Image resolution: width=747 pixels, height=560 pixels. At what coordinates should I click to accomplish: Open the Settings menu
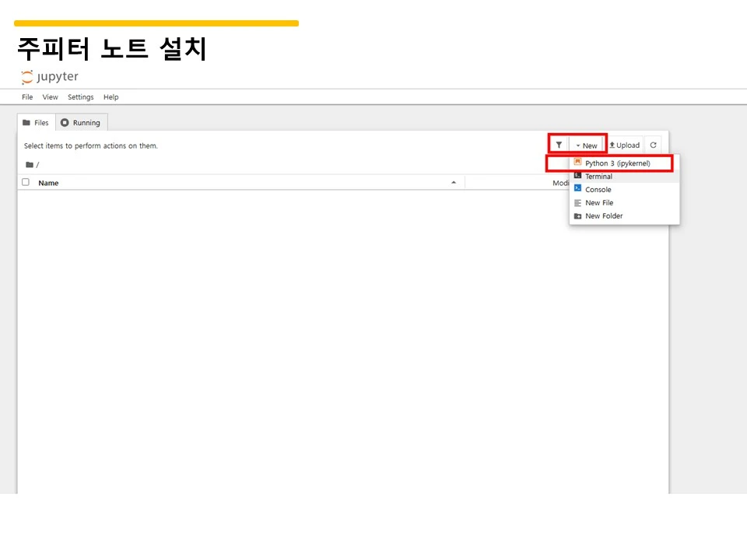pos(80,97)
